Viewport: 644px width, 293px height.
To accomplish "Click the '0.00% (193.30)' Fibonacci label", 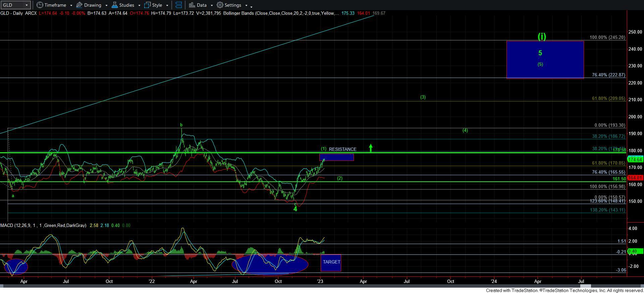I will point(610,125).
